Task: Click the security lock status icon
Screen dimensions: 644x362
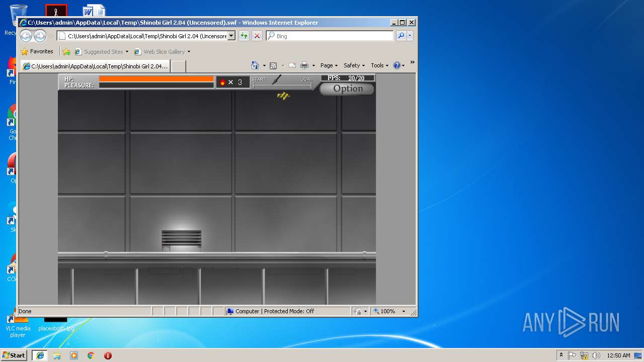Action: point(357,311)
